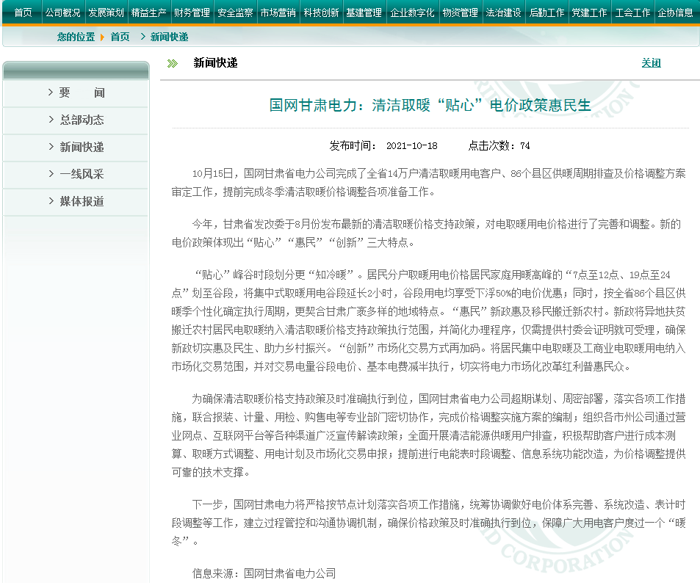Click the 党建工作 navigation item
700x588 pixels.
pos(590,12)
